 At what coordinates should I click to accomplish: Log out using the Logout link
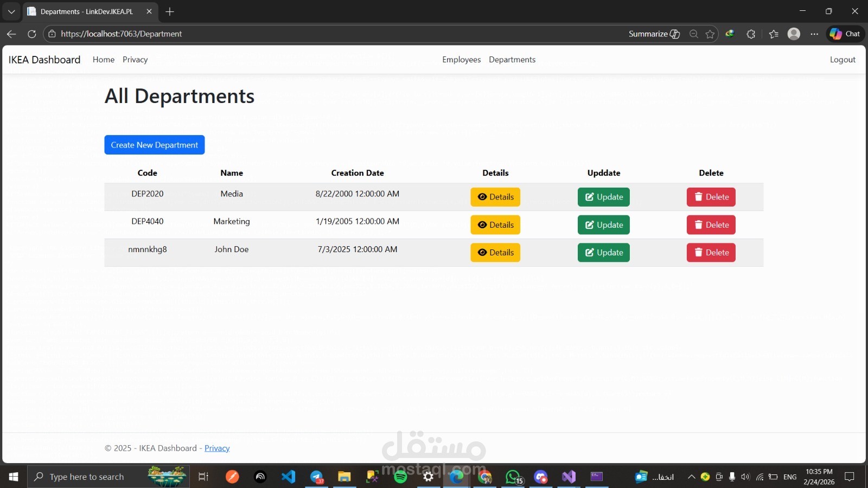tap(843, 60)
